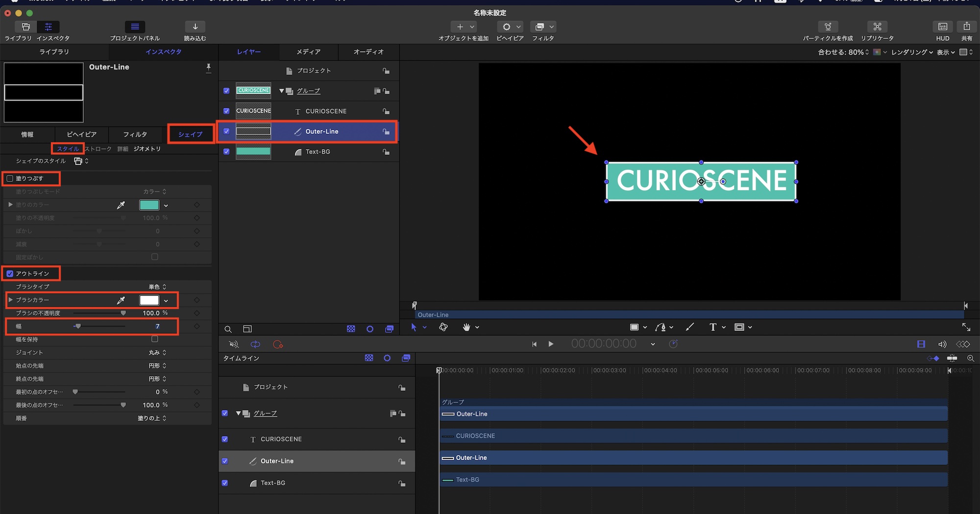Select the hand pan tool

(466, 327)
